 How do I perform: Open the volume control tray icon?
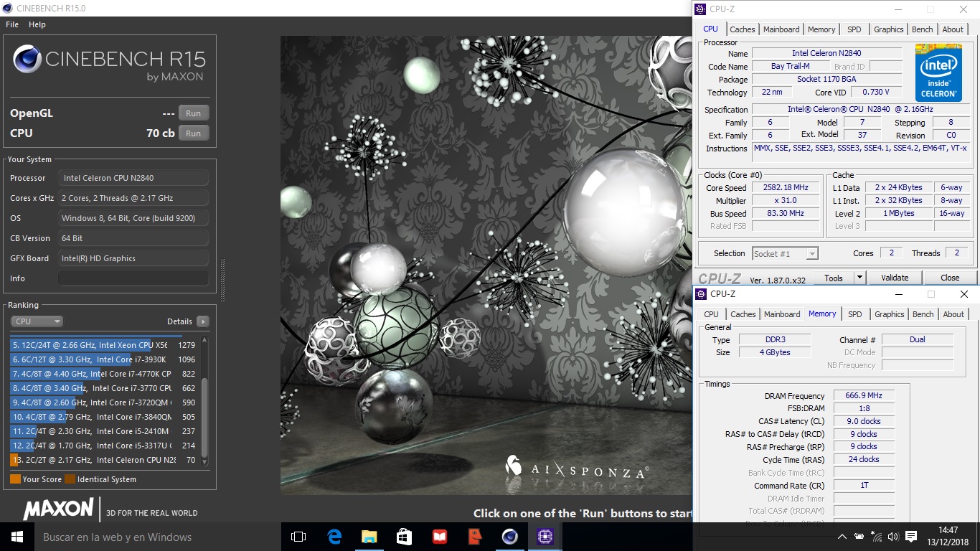pos(893,537)
